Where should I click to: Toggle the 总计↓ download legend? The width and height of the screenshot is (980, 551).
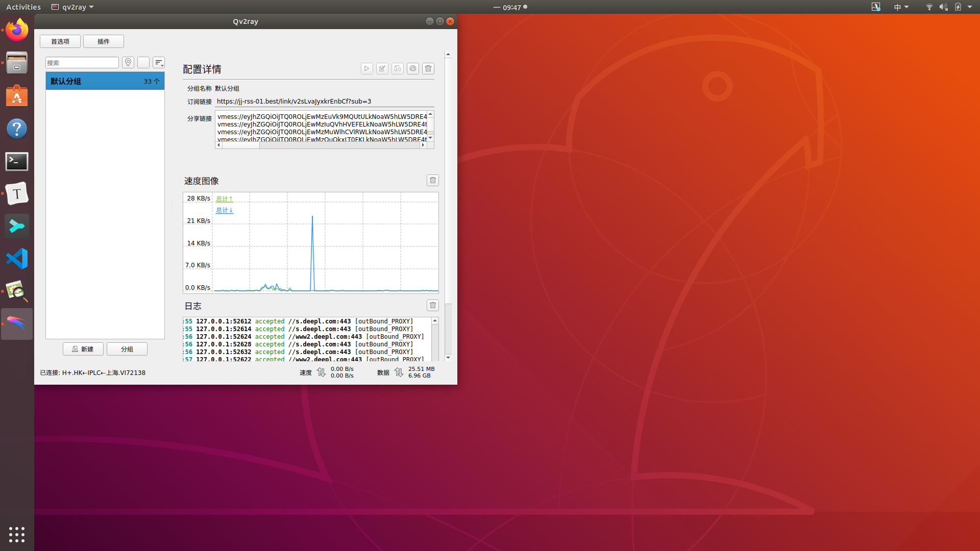(x=224, y=210)
